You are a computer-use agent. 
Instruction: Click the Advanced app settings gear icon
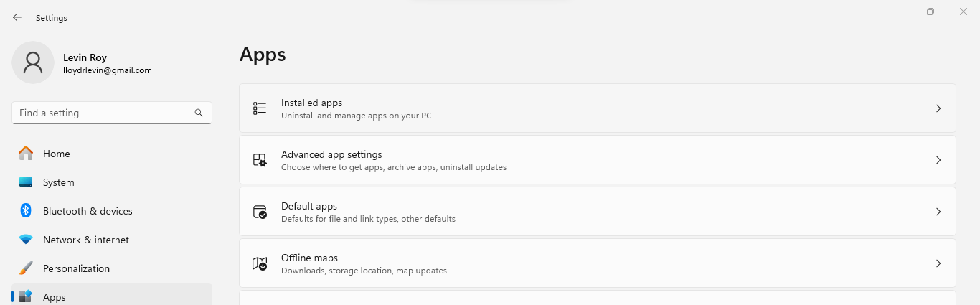[x=260, y=160]
